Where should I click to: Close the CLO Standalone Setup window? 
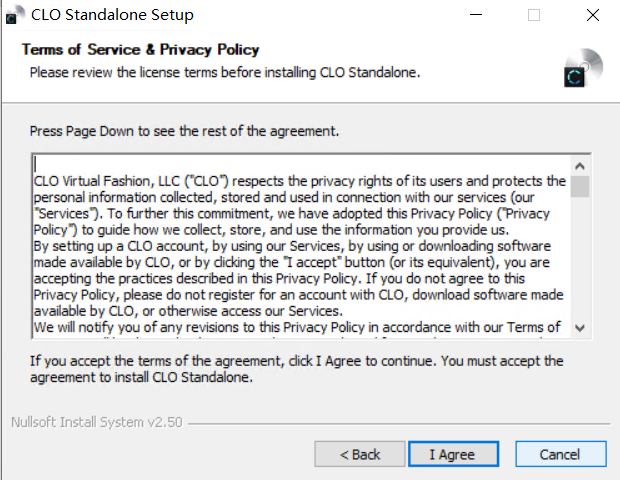[x=591, y=15]
